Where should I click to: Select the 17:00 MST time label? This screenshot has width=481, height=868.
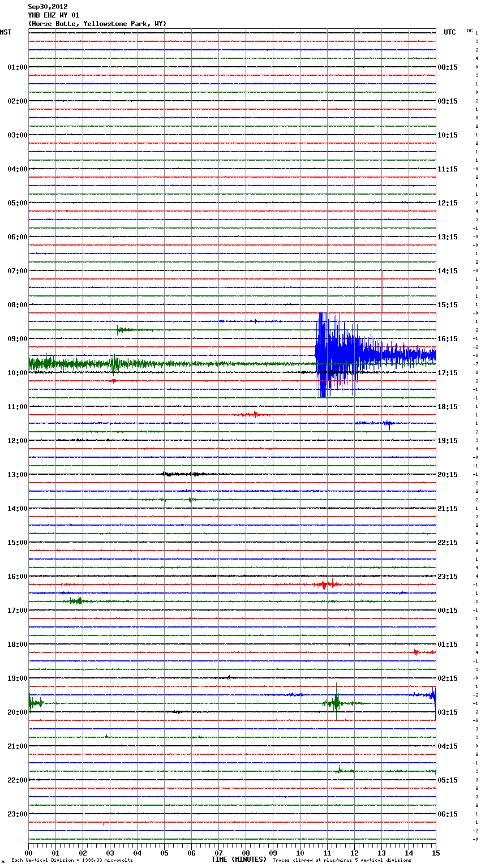18,611
